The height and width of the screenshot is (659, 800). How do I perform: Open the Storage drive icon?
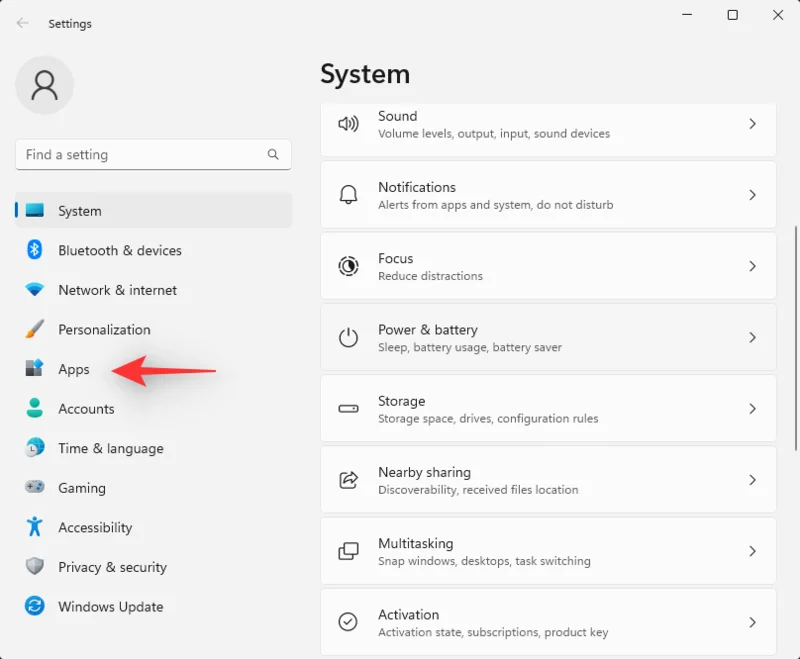point(347,408)
